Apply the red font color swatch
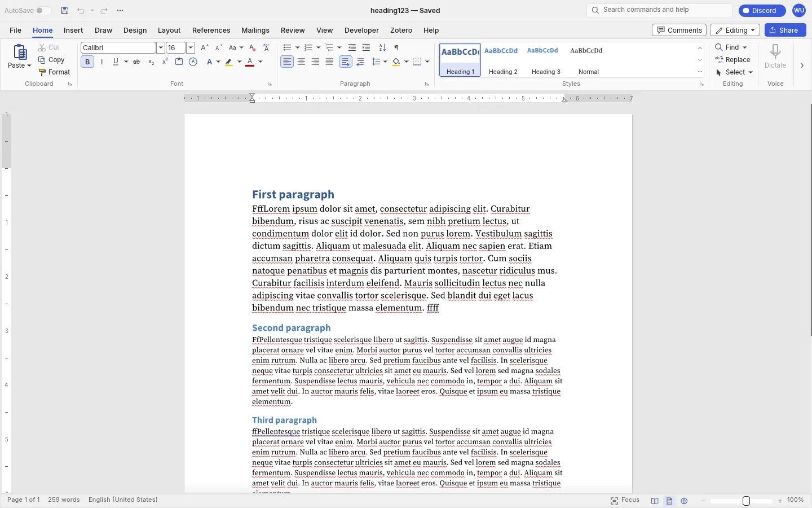 (250, 62)
